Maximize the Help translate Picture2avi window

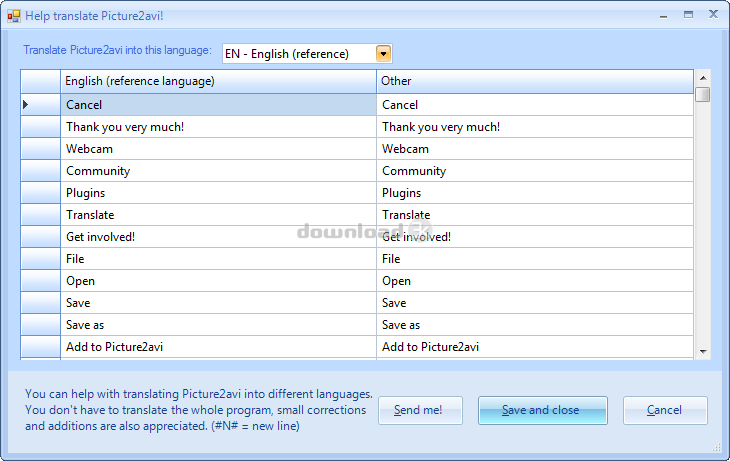tap(688, 15)
